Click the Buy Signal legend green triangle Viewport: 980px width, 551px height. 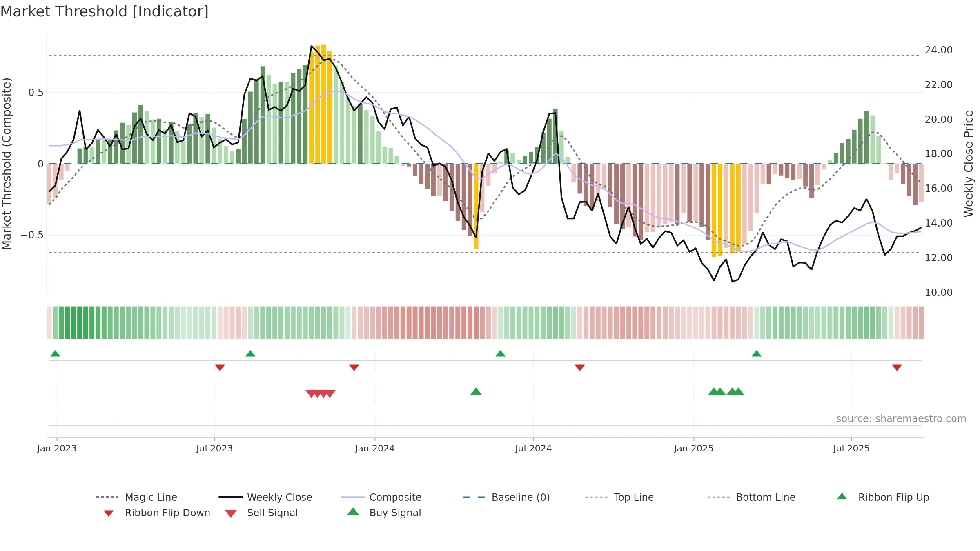pyautogui.click(x=353, y=511)
